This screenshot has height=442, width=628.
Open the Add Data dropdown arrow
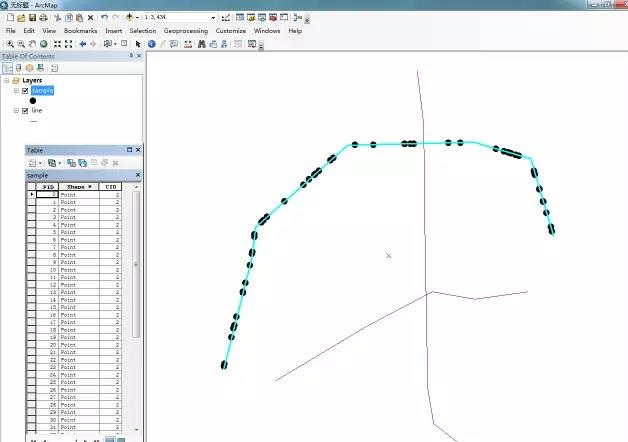(x=137, y=18)
